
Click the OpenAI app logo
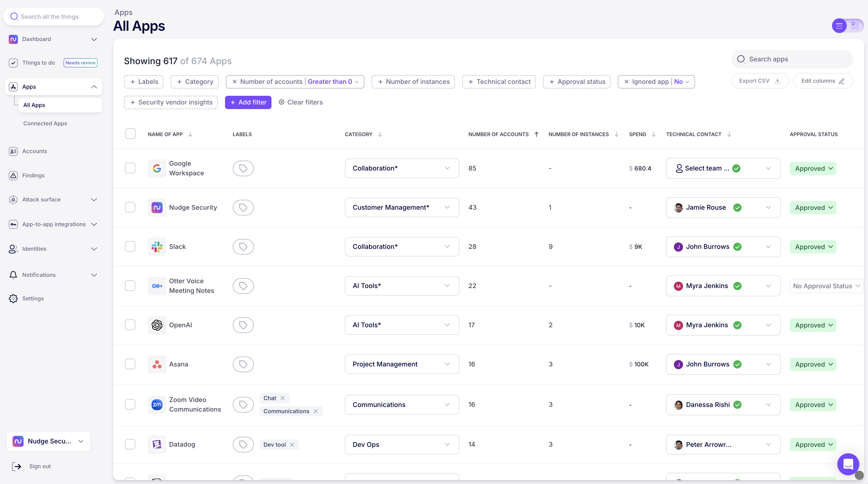[157, 325]
